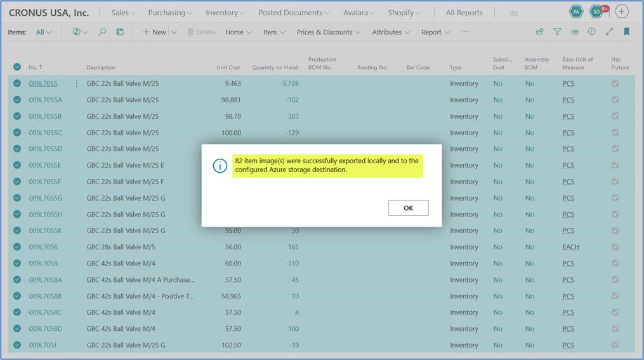Toggle select-all circle in the header row
This screenshot has height=360, width=644.
[17, 67]
